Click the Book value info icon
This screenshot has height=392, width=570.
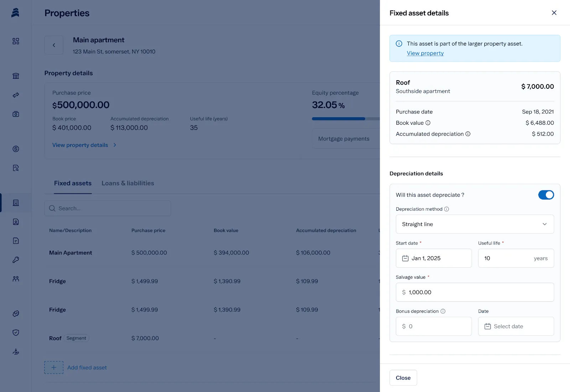click(x=428, y=123)
